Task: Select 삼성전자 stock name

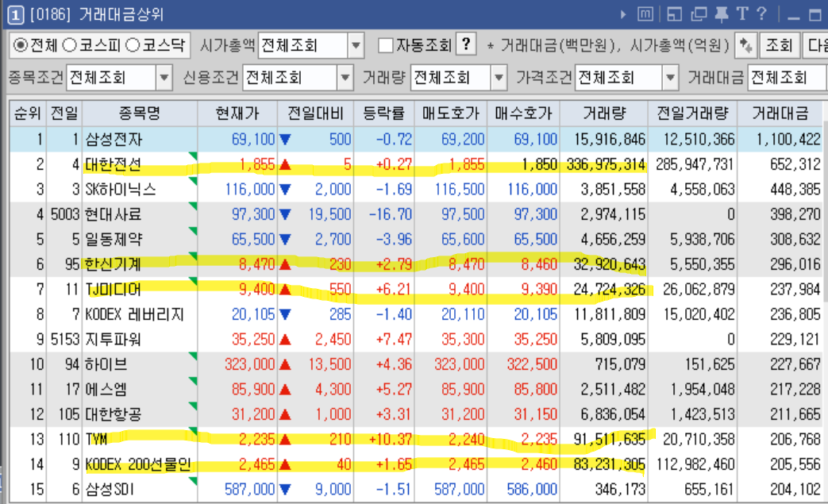Action: 114,140
